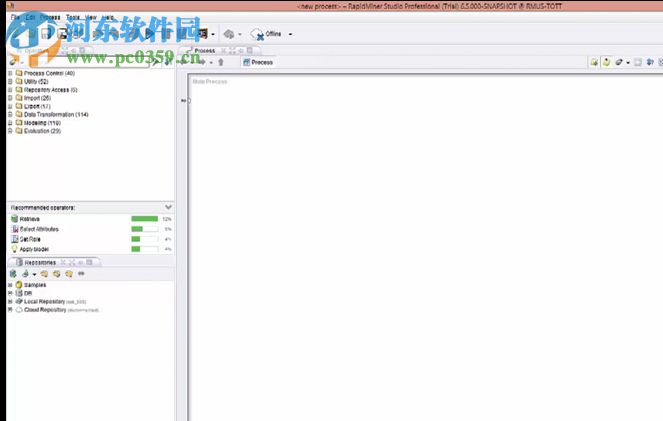Open the File menu

click(15, 17)
